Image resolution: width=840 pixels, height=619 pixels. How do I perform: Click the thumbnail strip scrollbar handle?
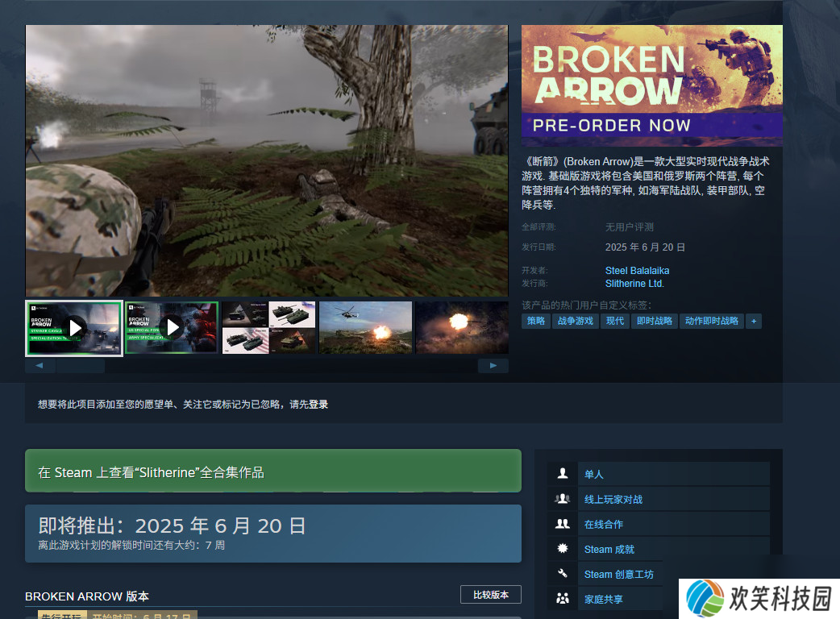[x=81, y=366]
